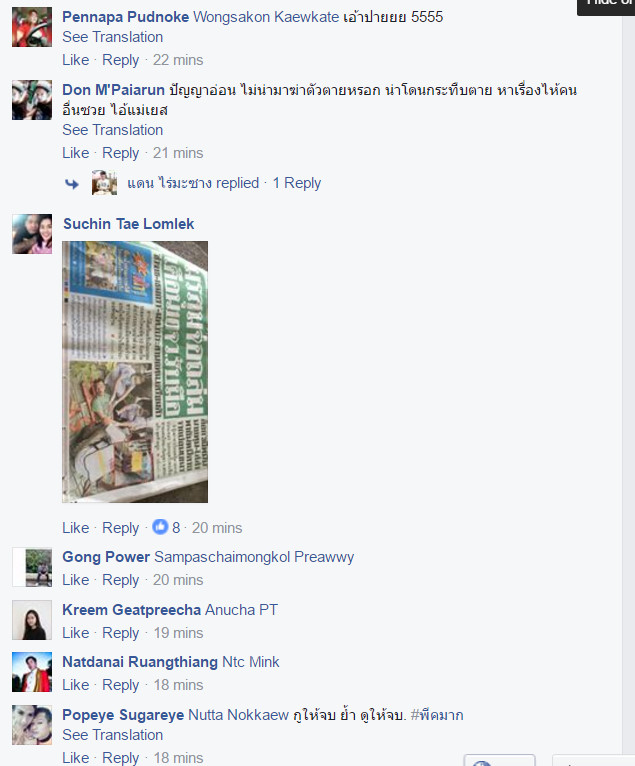The width and height of the screenshot is (635, 766).
Task: Open the small avatar of the replier
Action: pos(104,183)
